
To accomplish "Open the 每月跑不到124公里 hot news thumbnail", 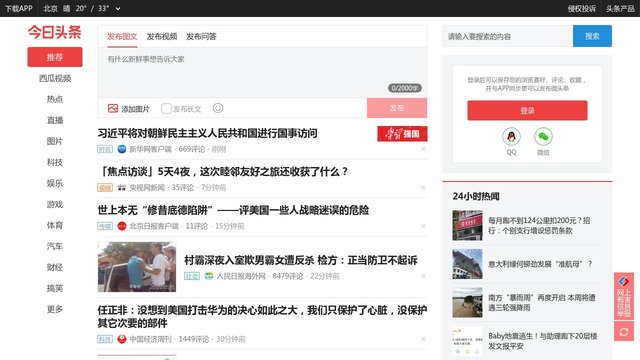I will 467,225.
